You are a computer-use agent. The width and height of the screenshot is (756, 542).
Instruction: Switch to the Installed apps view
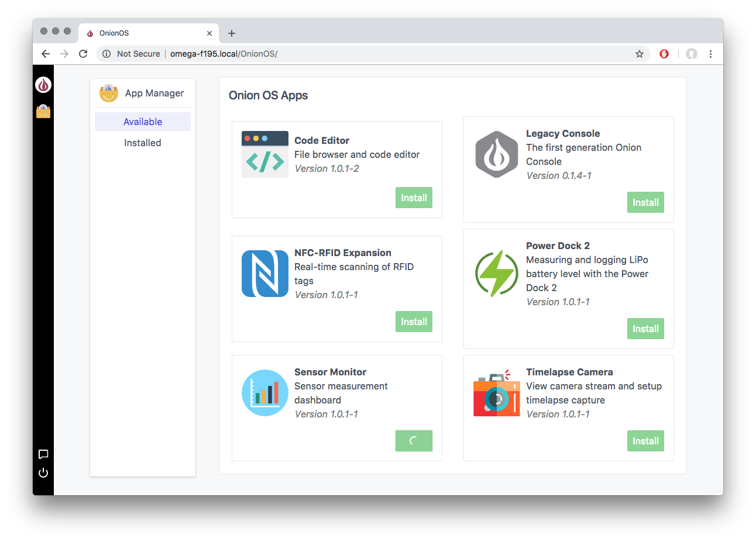pos(142,142)
